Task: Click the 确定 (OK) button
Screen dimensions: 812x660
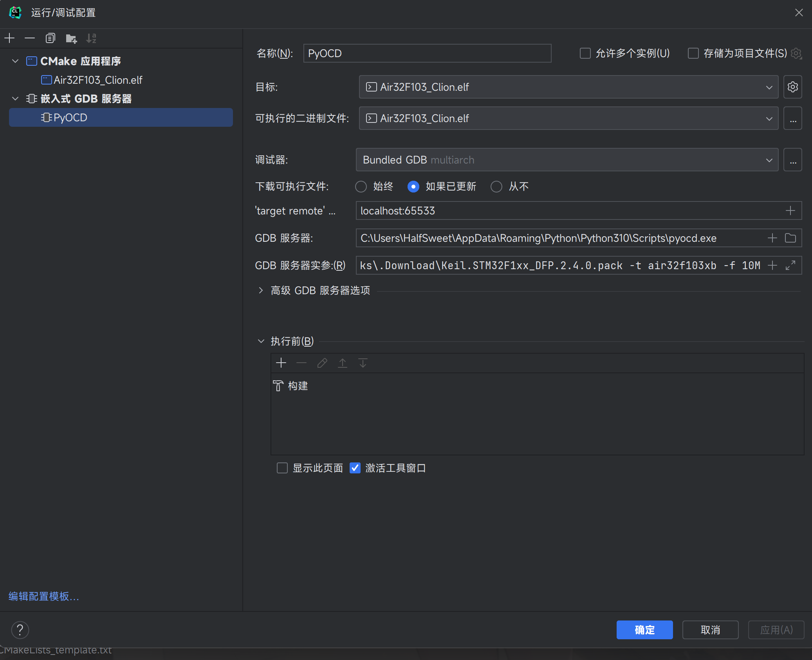Action: coord(644,630)
